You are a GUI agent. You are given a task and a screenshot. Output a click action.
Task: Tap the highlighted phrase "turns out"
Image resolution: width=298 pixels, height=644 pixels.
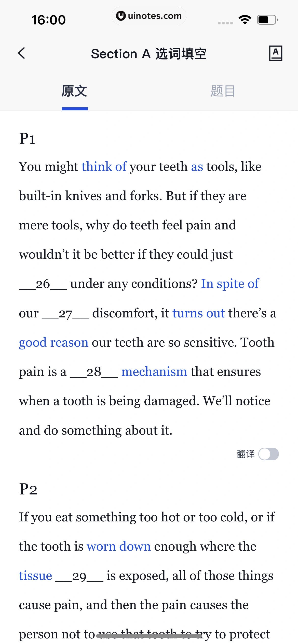pos(199,313)
